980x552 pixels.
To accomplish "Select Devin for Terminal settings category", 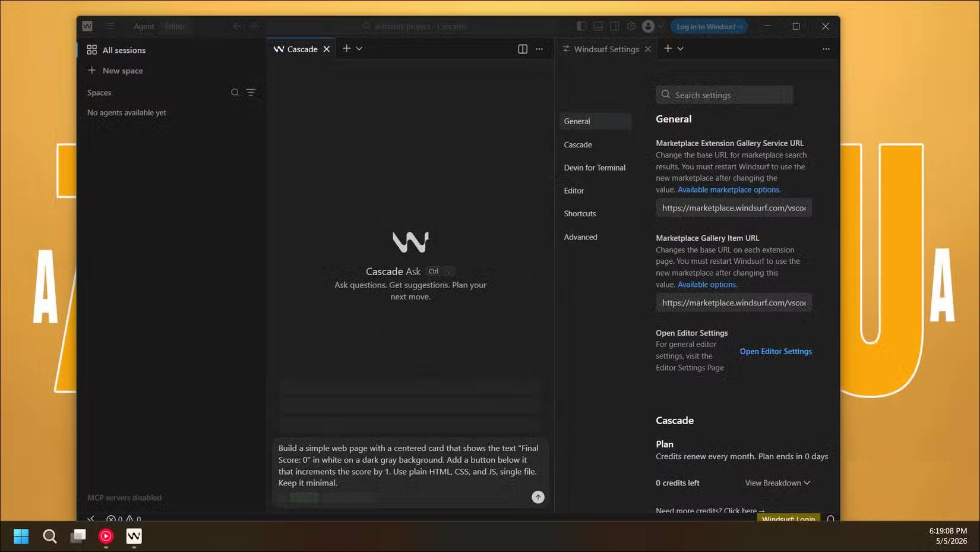I will point(595,168).
